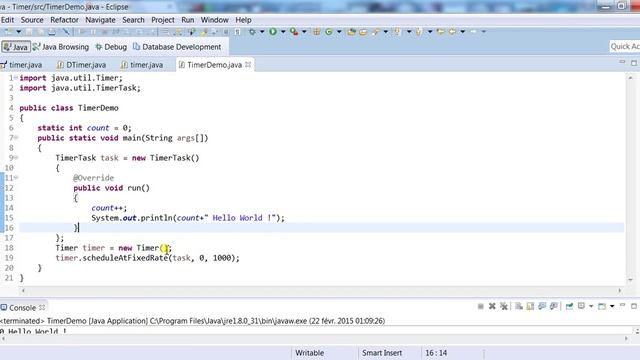Click the Quick Access search field
The height and width of the screenshot is (360, 640).
pyautogui.click(x=624, y=47)
